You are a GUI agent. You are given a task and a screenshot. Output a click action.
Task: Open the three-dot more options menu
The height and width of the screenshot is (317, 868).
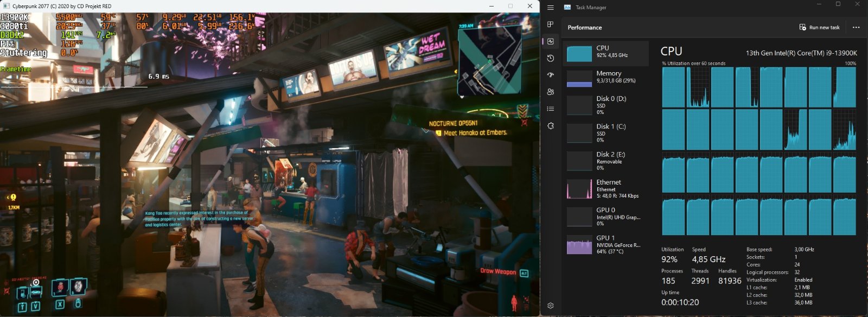pos(856,27)
